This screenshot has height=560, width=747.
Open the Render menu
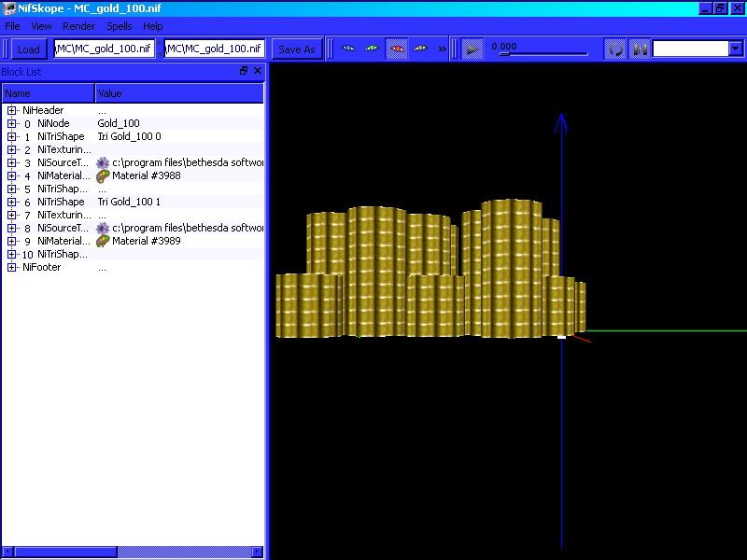pos(78,26)
